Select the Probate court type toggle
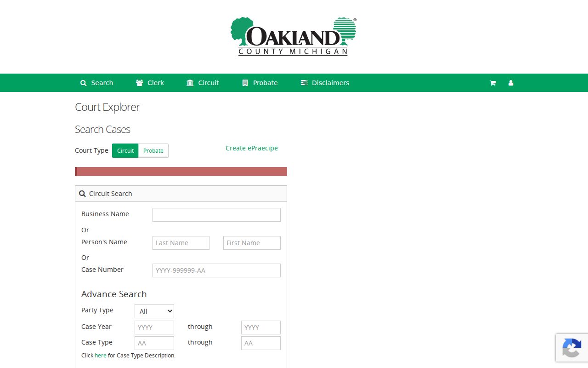588x368 pixels. point(153,151)
